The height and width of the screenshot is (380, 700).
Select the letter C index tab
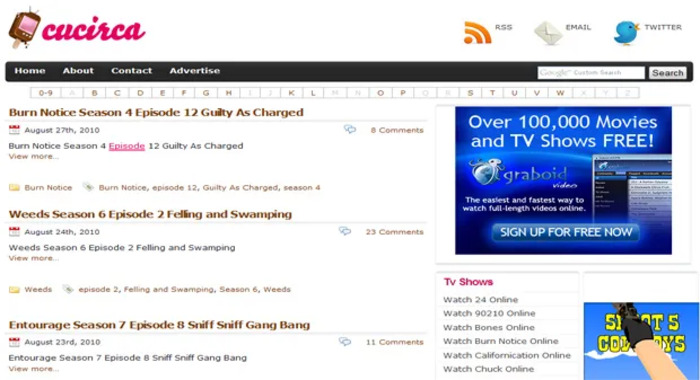[117, 93]
